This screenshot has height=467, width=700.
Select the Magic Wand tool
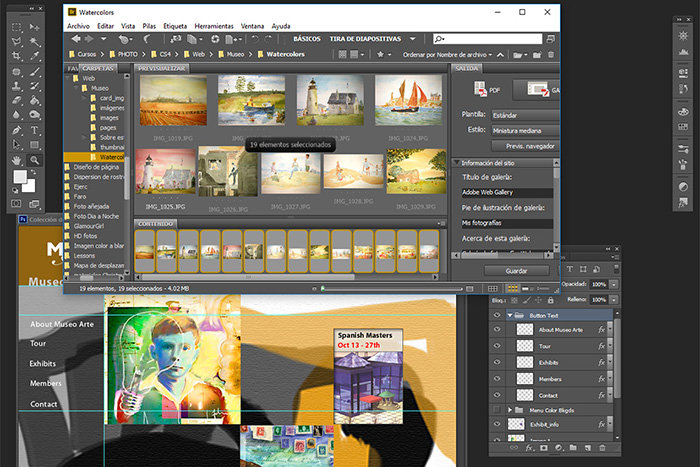click(x=34, y=42)
